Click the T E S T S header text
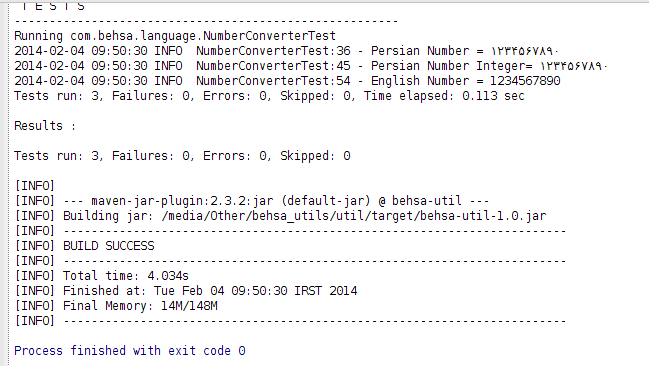The height and width of the screenshot is (366, 649). pyautogui.click(x=53, y=6)
